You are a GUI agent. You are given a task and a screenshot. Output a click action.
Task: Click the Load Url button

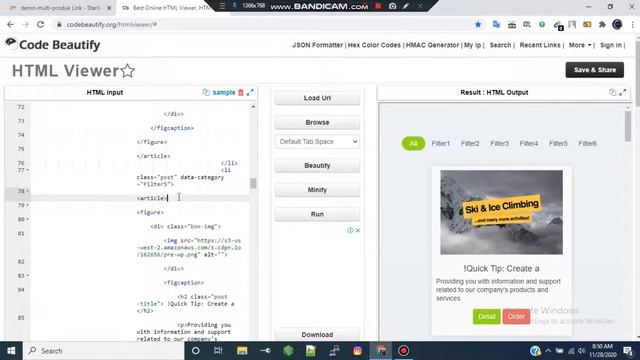pos(317,98)
